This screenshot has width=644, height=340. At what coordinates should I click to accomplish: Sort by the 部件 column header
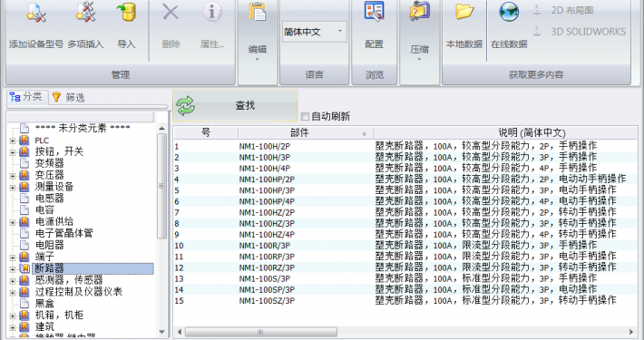(306, 132)
